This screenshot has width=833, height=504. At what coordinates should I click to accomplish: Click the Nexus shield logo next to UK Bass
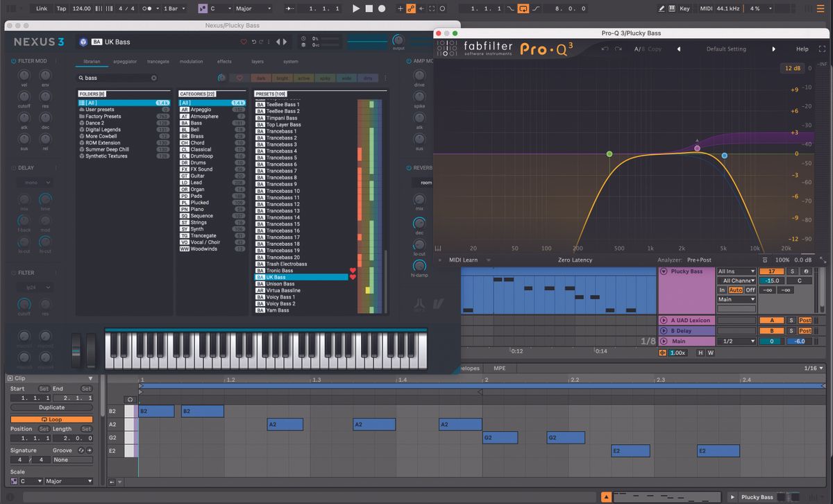pos(84,42)
